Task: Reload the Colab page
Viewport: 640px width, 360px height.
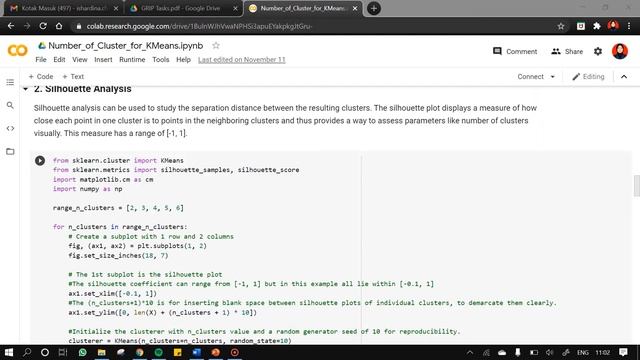Action: coord(43,26)
